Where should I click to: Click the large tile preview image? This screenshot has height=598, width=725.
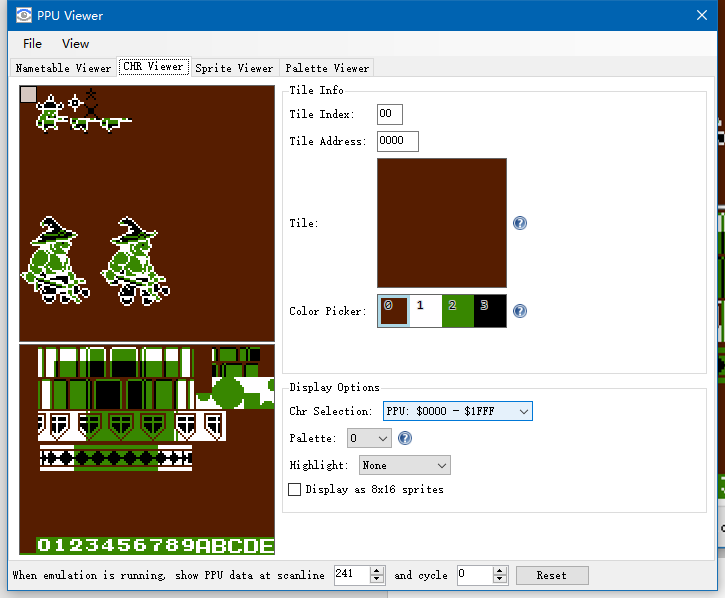point(442,223)
